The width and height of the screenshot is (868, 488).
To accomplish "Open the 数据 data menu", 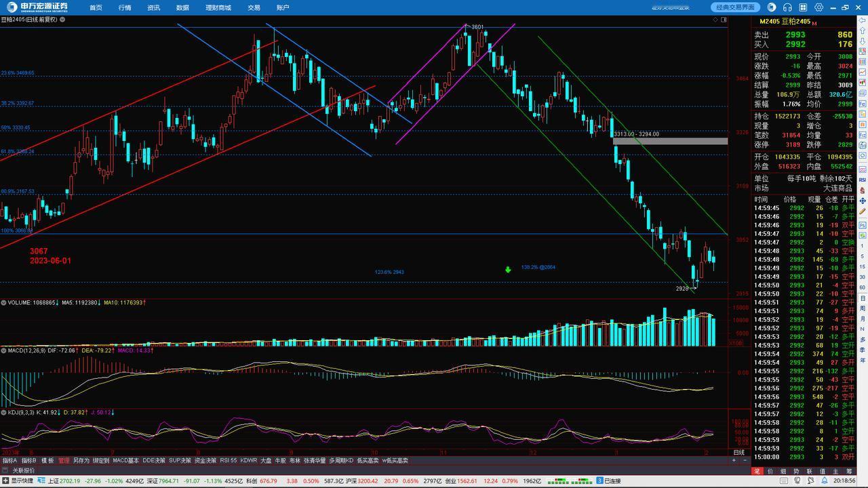I will 182,7.
